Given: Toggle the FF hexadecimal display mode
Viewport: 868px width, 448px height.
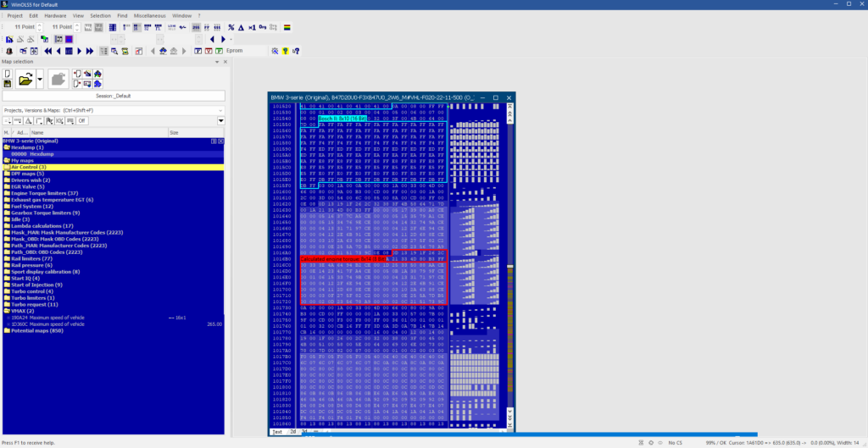Looking at the screenshot, I should (207, 27).
